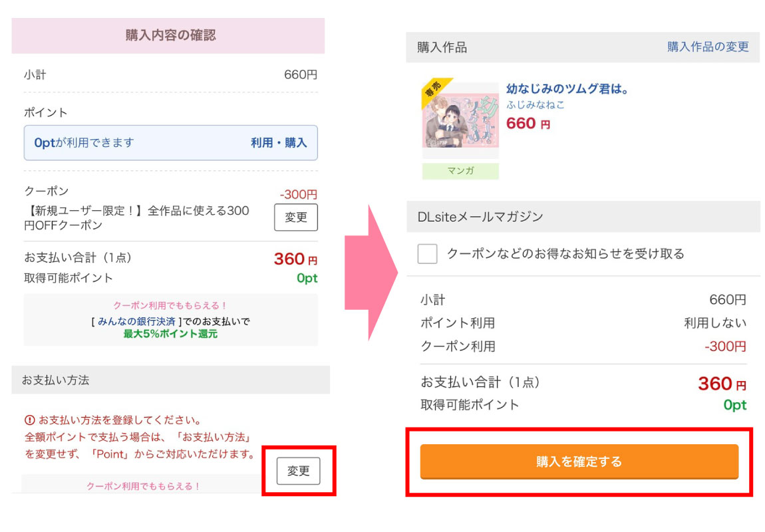Open the 幼なじみのツムグ君は。 title link
765x532 pixels.
click(567, 88)
